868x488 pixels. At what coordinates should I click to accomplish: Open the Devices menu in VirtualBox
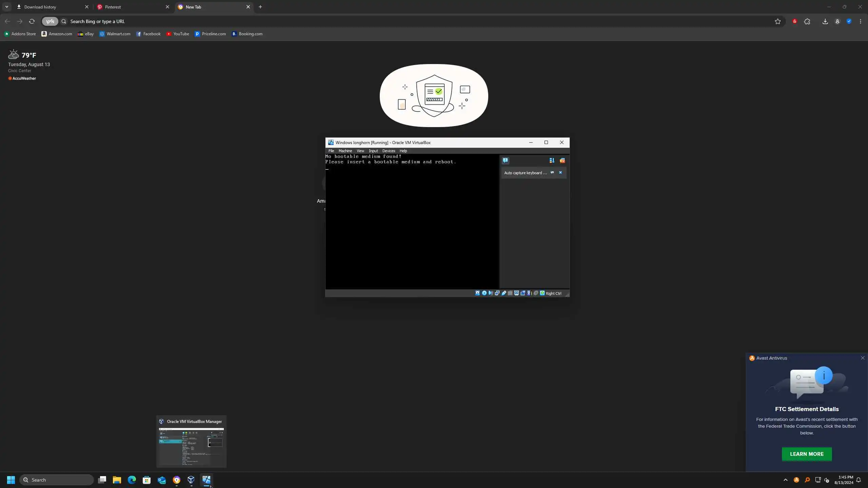point(389,151)
